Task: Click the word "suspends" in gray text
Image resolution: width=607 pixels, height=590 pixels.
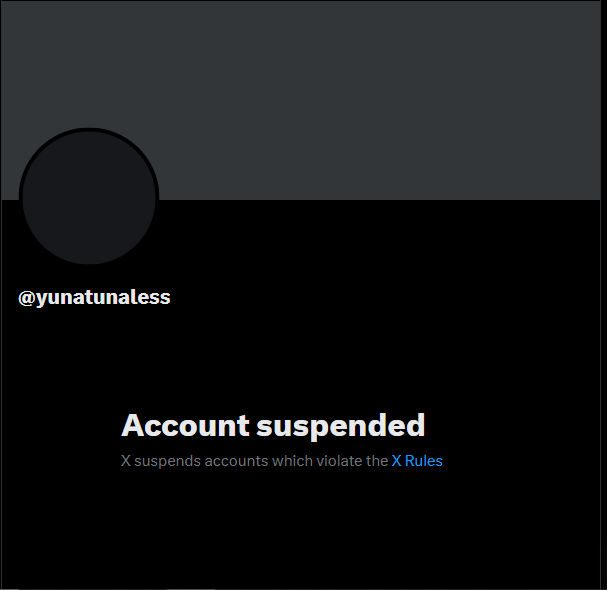Action: coord(168,462)
